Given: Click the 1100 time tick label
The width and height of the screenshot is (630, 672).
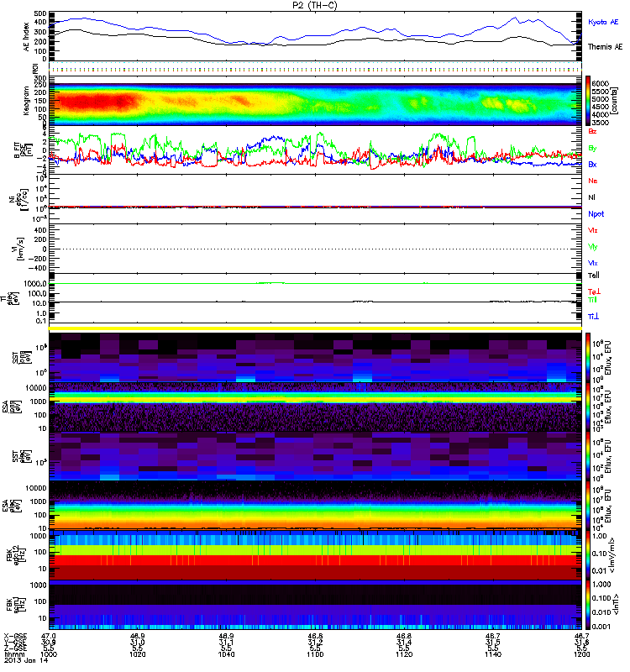Looking at the screenshot, I should point(315,654).
